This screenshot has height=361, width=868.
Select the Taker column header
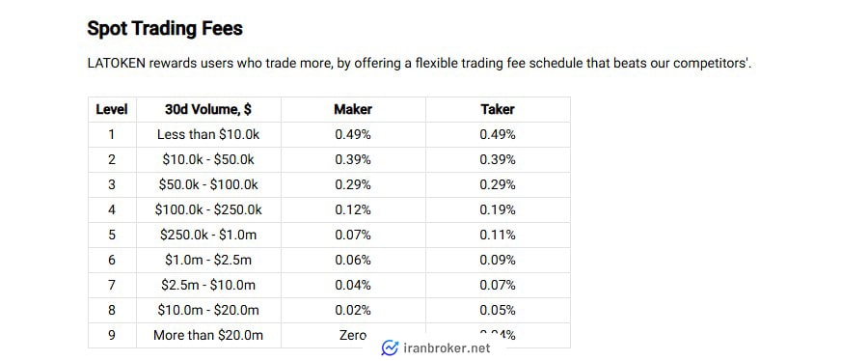(498, 110)
